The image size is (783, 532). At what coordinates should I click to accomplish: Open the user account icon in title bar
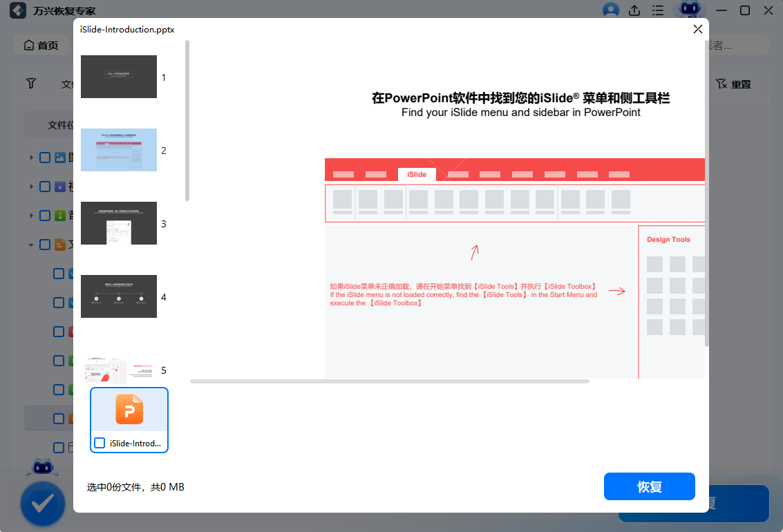pos(610,10)
